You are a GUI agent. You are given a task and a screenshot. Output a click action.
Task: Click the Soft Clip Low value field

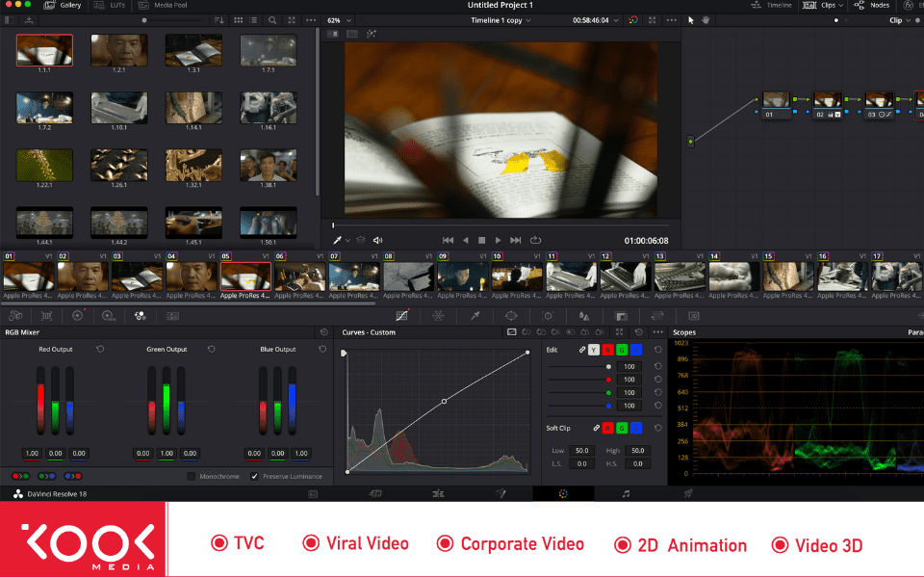(x=581, y=451)
